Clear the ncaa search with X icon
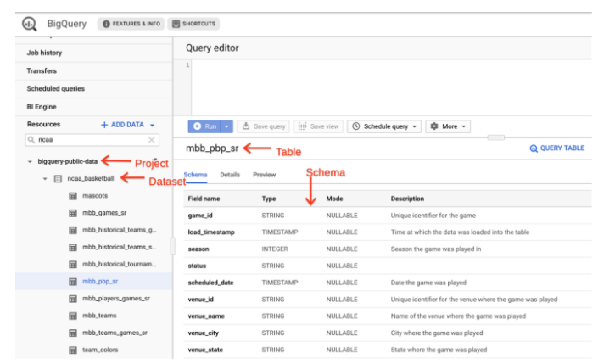Image resolution: width=615 pixels, height=364 pixels. click(151, 140)
